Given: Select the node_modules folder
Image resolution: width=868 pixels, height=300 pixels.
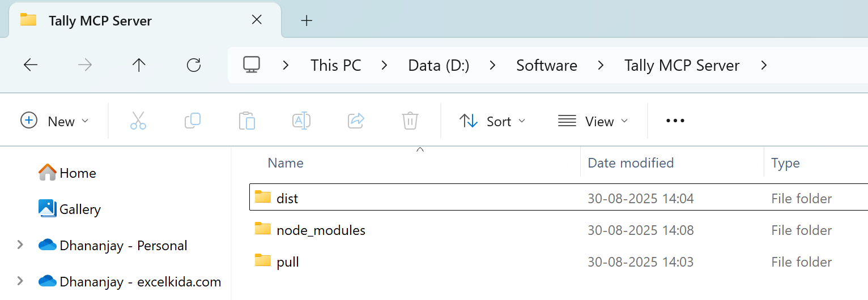Looking at the screenshot, I should [x=321, y=230].
